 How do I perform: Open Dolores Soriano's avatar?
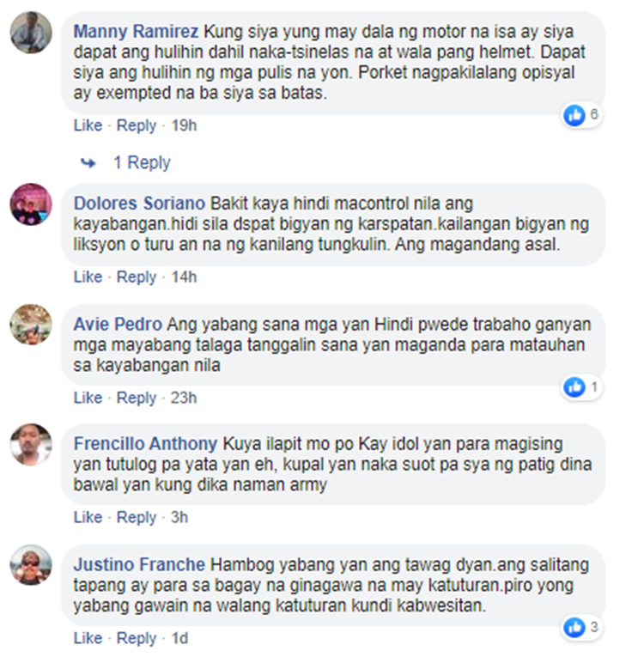click(x=31, y=204)
